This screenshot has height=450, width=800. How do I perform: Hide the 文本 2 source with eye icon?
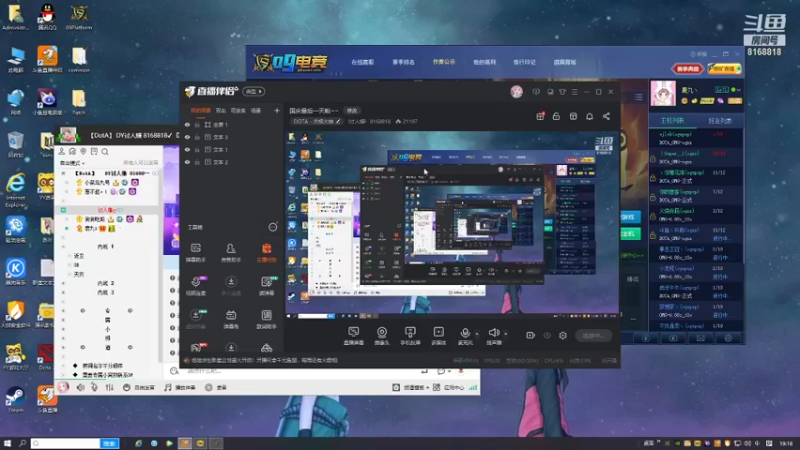click(187, 162)
